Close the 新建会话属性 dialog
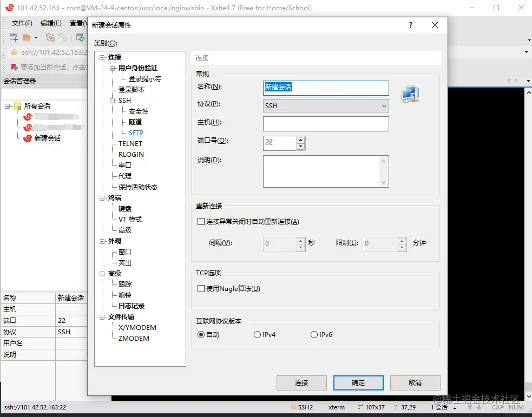Image resolution: width=532 pixels, height=417 pixels. pos(435,25)
